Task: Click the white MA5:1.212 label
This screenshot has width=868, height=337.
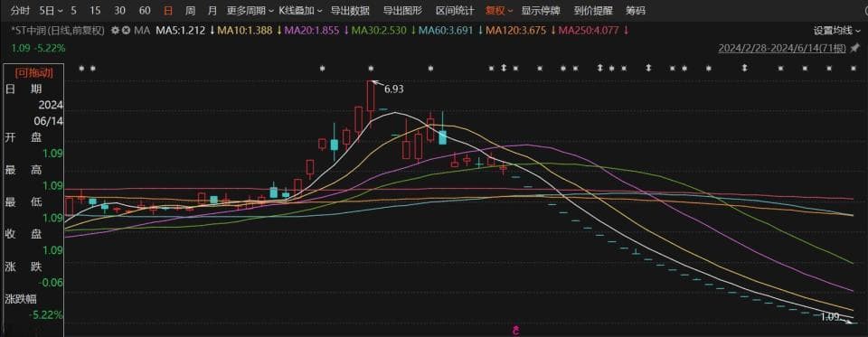Action: (180, 31)
